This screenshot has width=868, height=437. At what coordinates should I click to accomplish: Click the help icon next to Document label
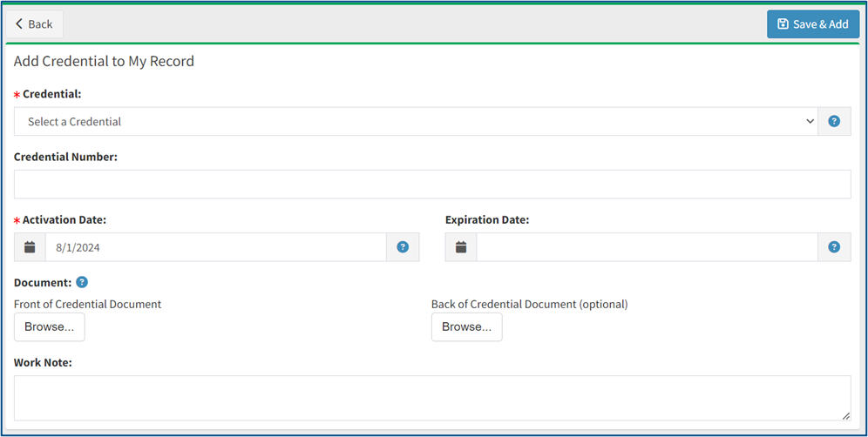(82, 283)
